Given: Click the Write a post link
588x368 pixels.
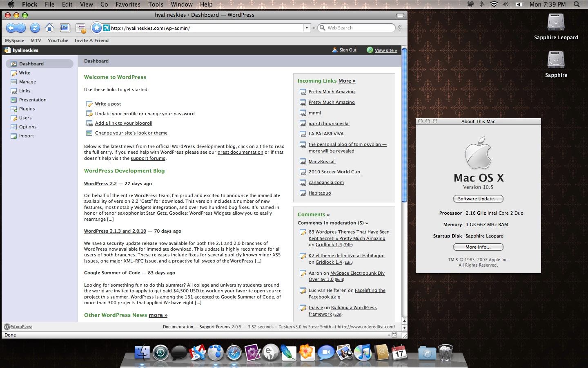Looking at the screenshot, I should click(x=108, y=104).
